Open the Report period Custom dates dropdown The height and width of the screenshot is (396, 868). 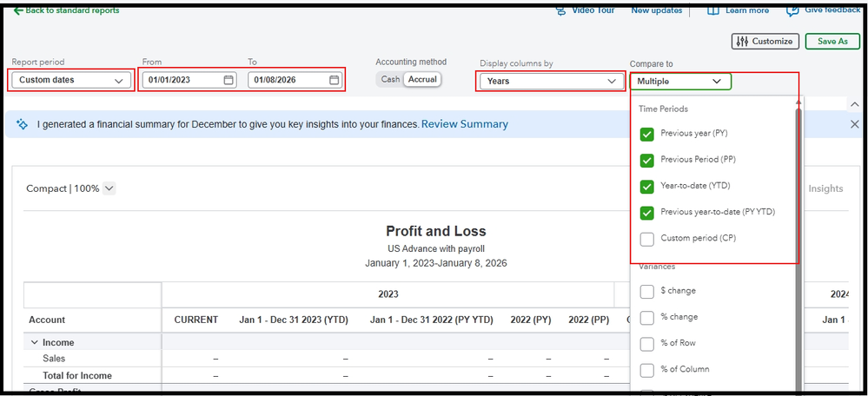coord(71,80)
